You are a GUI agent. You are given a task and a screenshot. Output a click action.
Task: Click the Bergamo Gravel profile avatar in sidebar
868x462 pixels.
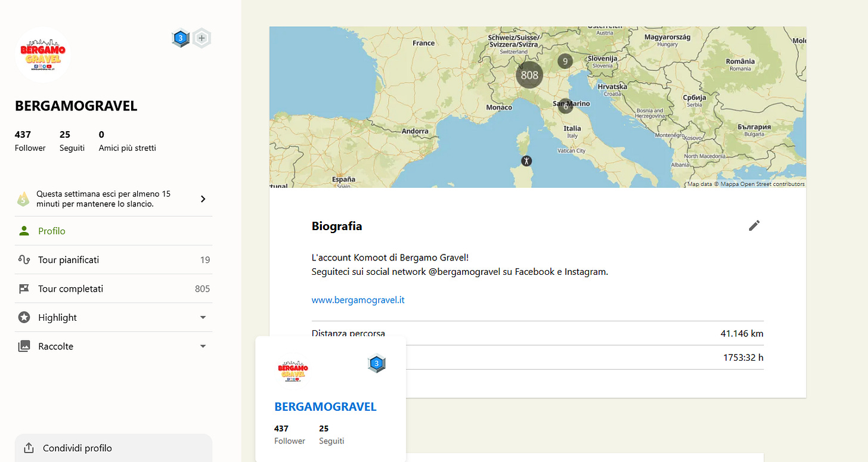[x=43, y=54]
